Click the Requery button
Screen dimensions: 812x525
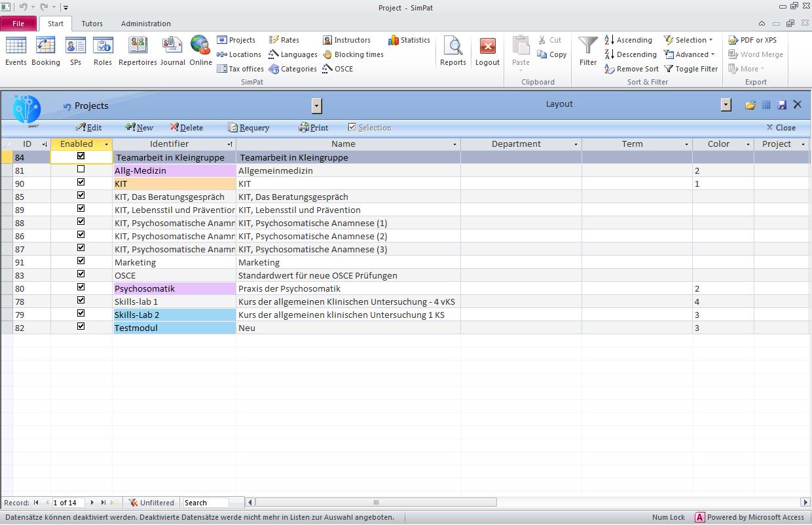pyautogui.click(x=249, y=127)
